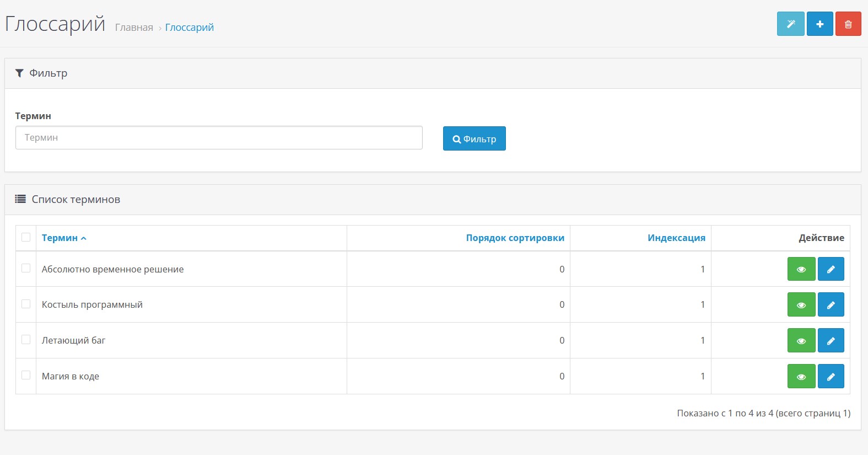The width and height of the screenshot is (868, 455).
Task: Click the magic wand button in header
Action: click(790, 24)
